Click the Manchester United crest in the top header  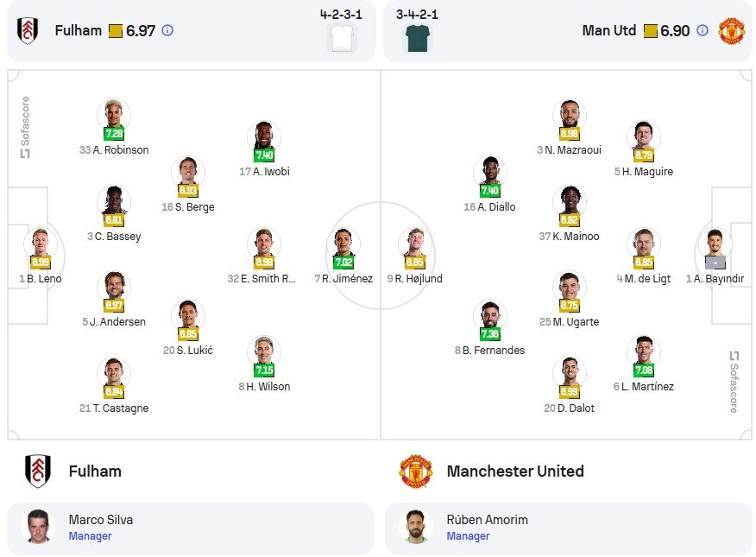(x=732, y=31)
